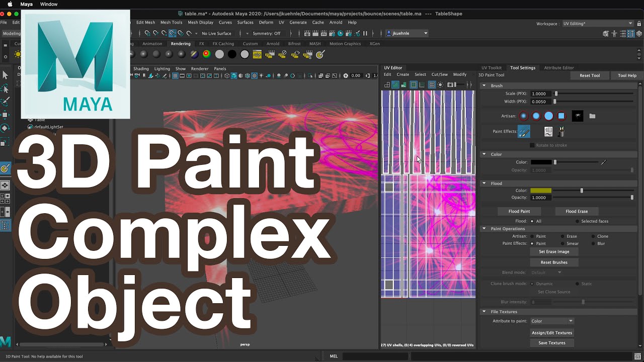Click the MEL command line input field

pos(375,356)
